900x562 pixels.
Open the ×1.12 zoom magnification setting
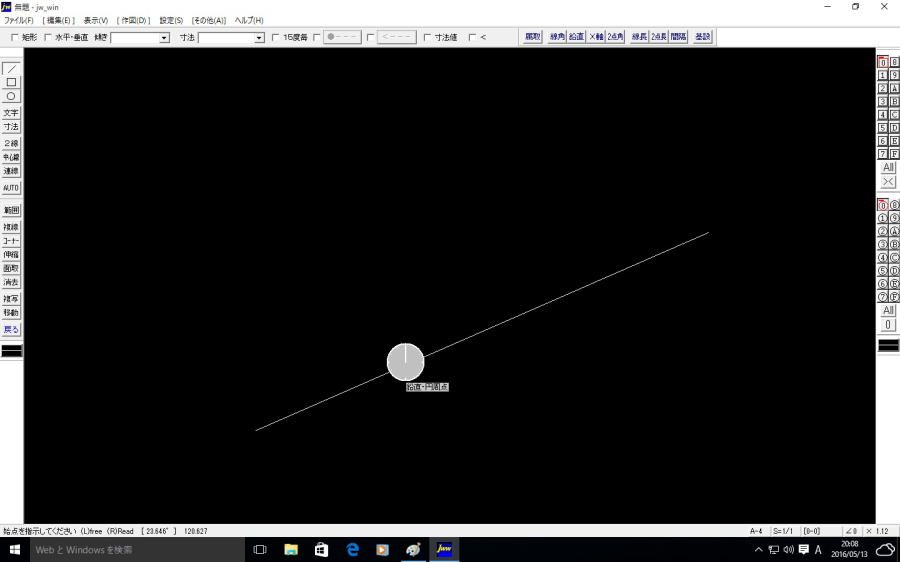(x=878, y=531)
